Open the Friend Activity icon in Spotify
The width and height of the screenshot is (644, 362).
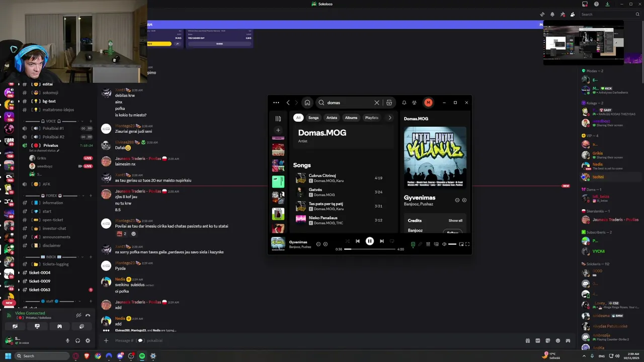[414, 103]
